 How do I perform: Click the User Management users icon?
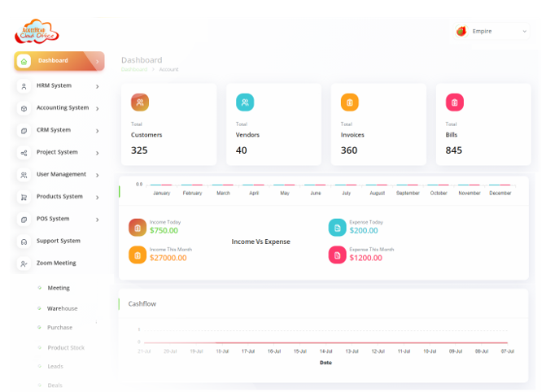pos(24,175)
